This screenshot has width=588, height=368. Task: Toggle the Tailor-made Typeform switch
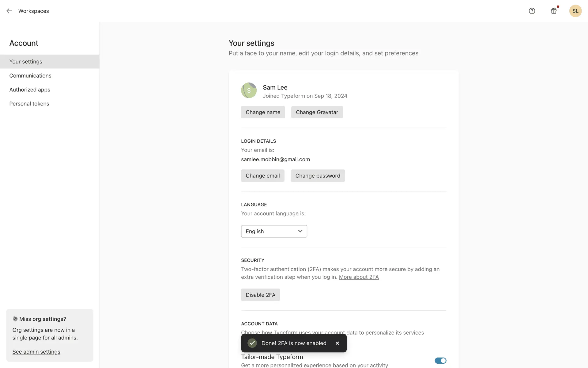click(x=440, y=361)
